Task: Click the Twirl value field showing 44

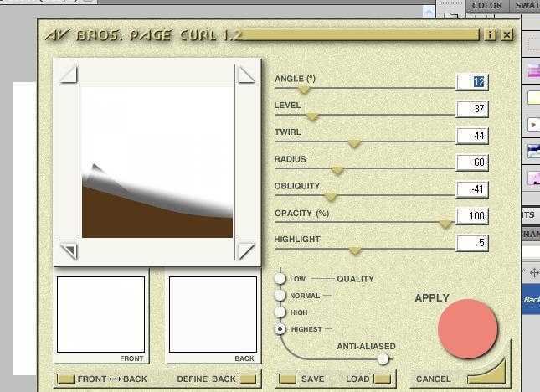Action: (472, 136)
